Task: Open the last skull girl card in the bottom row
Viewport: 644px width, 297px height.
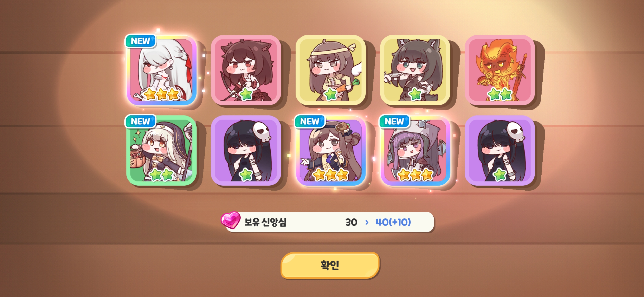Action: (500, 151)
